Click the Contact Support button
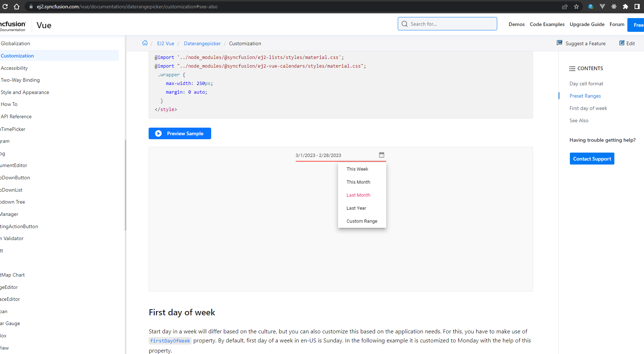Viewport: 644px width, 354px height. point(592,159)
